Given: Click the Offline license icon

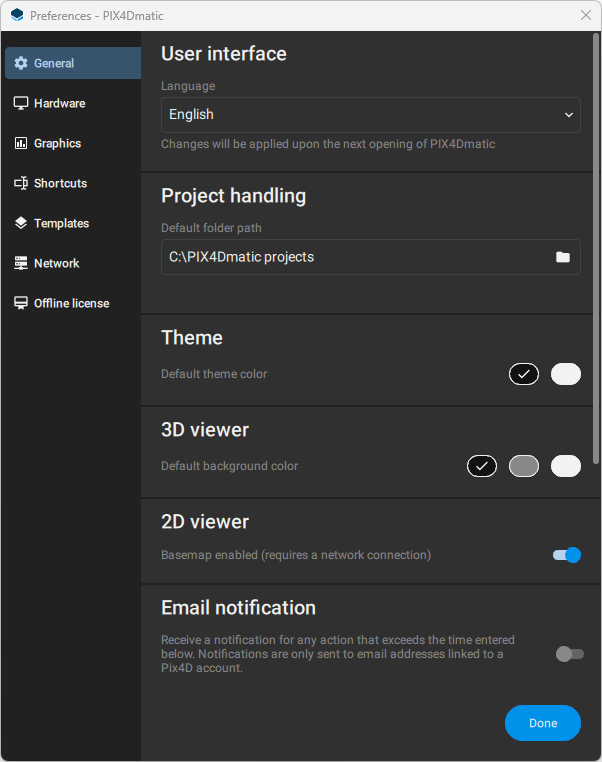Looking at the screenshot, I should [21, 303].
